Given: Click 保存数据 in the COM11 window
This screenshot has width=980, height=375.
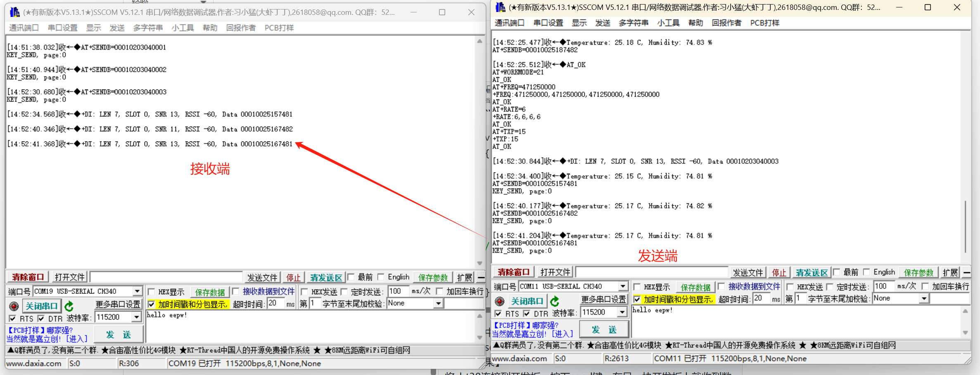Looking at the screenshot, I should 695,287.
